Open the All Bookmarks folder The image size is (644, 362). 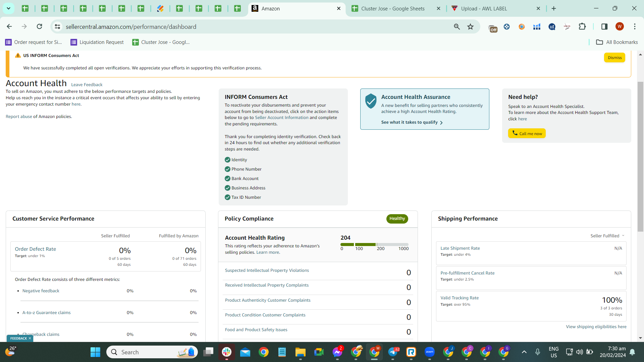click(617, 42)
